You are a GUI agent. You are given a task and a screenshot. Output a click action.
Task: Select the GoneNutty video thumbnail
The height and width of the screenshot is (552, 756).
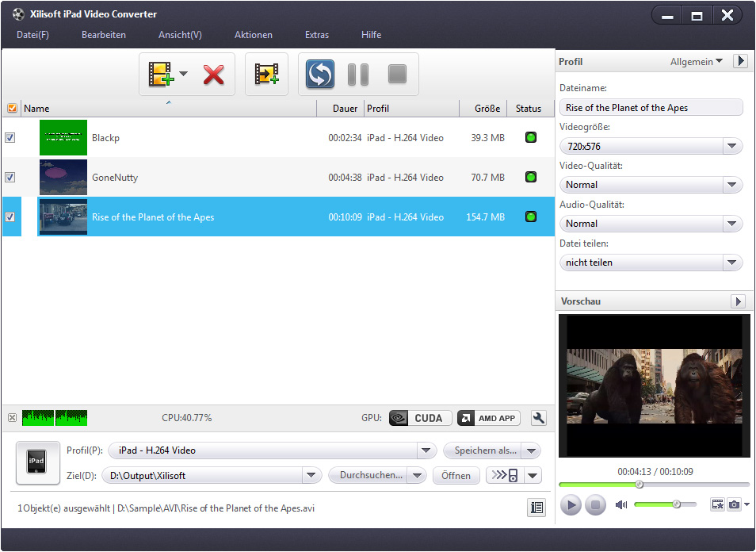[63, 177]
